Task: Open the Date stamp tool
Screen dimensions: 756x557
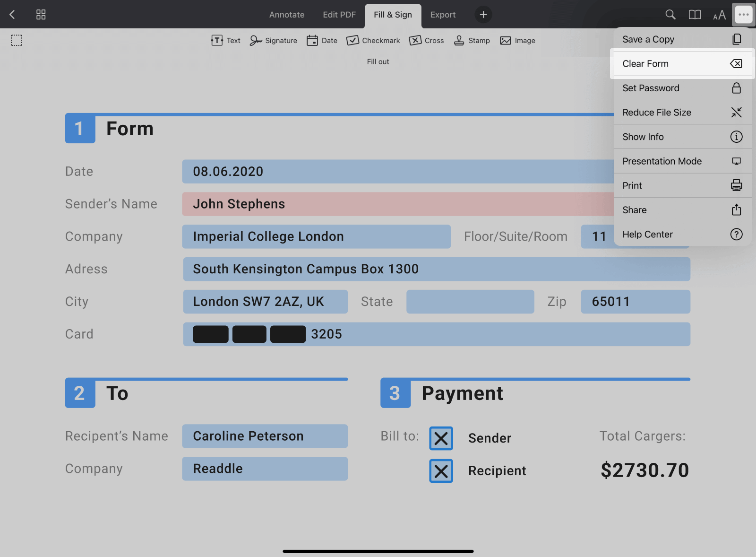Action: pos(322,40)
